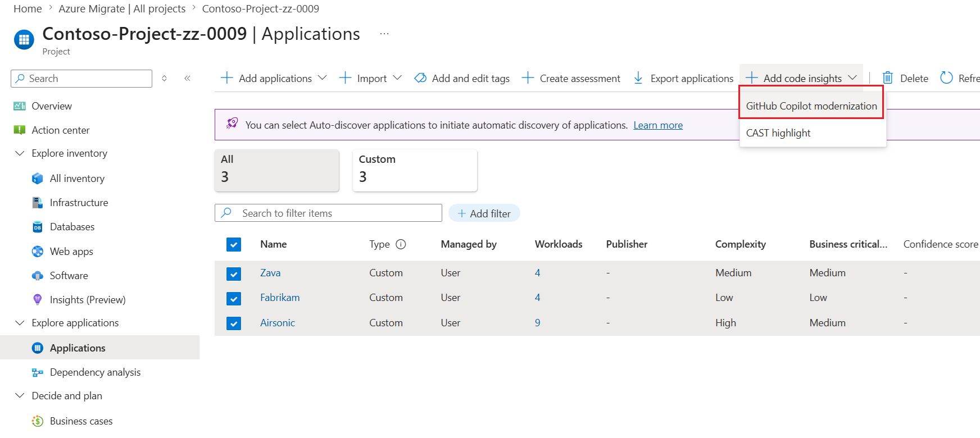Viewport: 980px width, 438px height.
Task: Click the Add and edit tags icon
Action: coord(420,78)
